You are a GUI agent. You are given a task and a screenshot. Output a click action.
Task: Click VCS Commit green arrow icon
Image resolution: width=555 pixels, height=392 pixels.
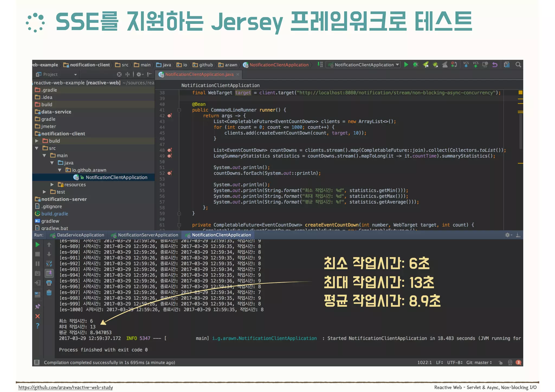(476, 64)
